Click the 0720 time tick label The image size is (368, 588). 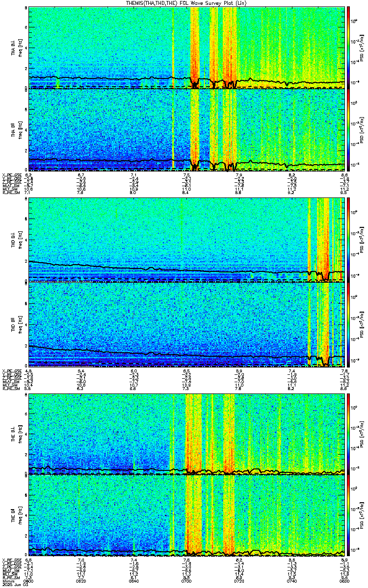coord(239,581)
